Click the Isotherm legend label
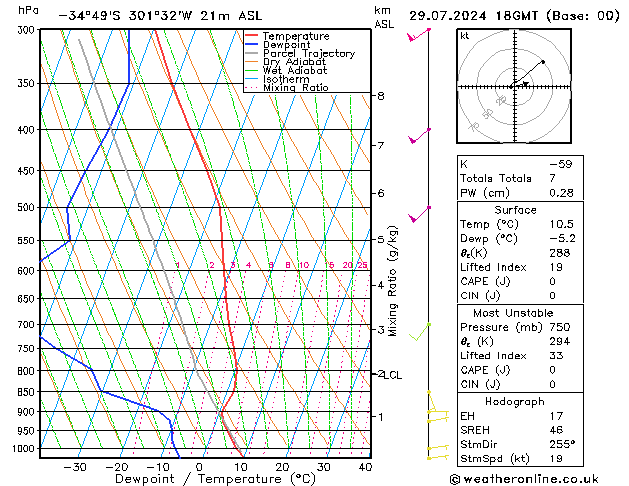 pyautogui.click(x=286, y=79)
